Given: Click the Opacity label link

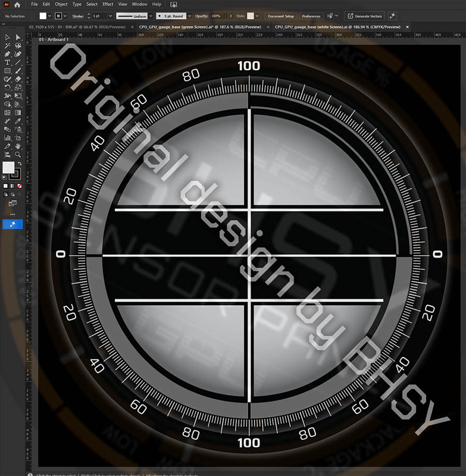Looking at the screenshot, I should 201,16.
